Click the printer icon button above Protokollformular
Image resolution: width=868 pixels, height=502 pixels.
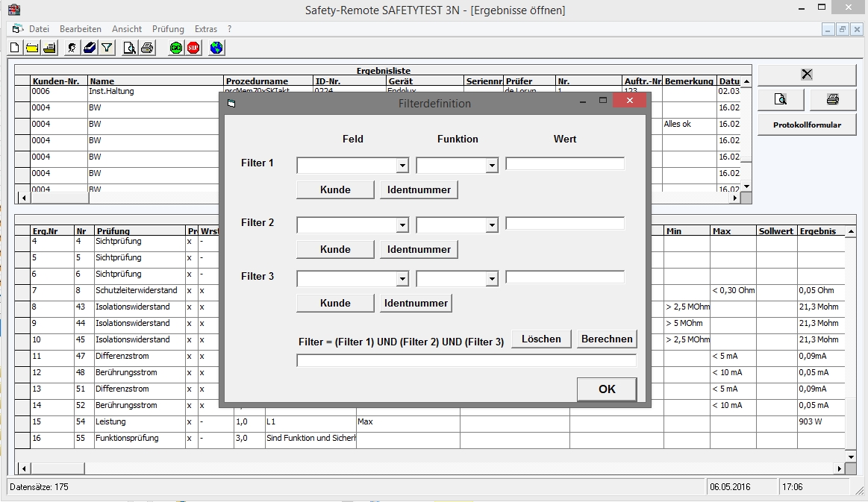833,99
